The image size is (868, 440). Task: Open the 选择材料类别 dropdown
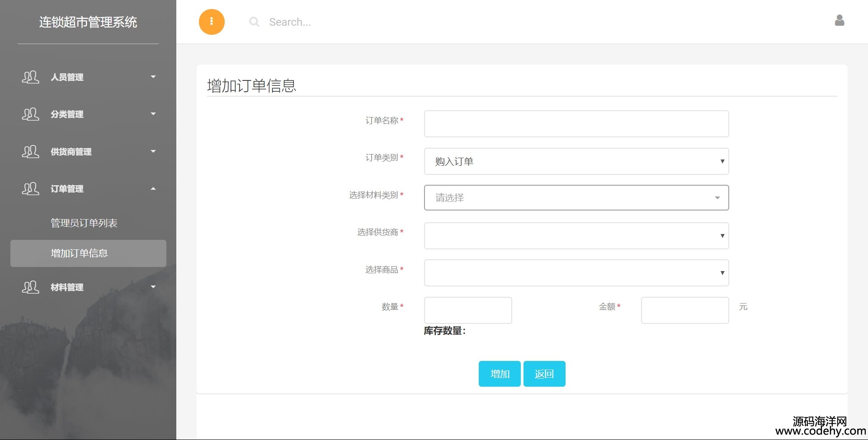[576, 198]
